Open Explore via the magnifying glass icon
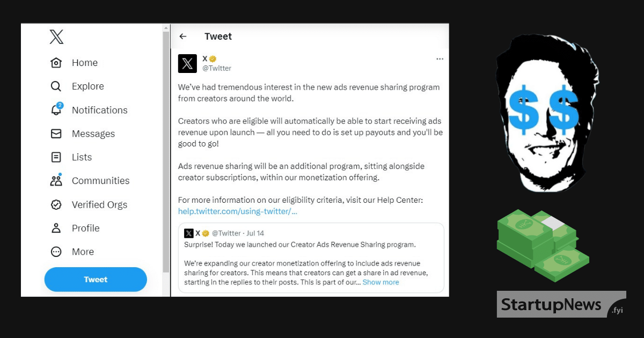The height and width of the screenshot is (338, 644). pyautogui.click(x=56, y=86)
